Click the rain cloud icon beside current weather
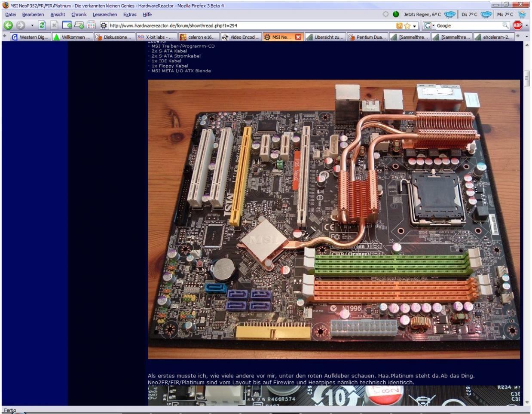The height and width of the screenshot is (414, 532). pos(449,15)
